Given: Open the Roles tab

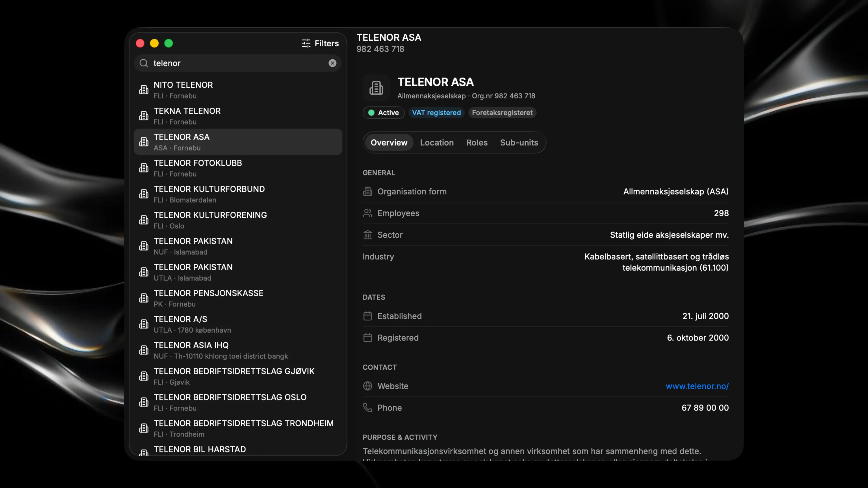Looking at the screenshot, I should [477, 142].
